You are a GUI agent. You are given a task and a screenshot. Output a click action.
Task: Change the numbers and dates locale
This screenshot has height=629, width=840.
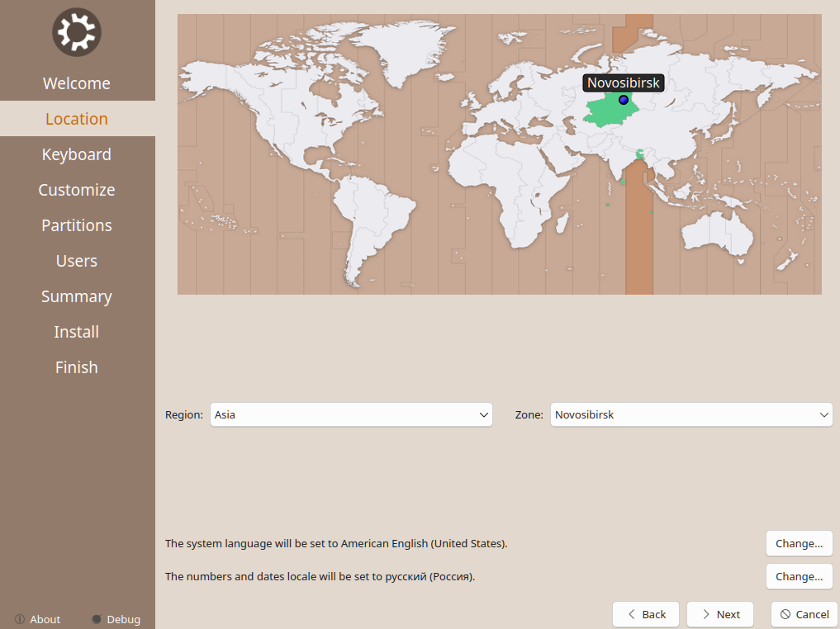pos(799,576)
